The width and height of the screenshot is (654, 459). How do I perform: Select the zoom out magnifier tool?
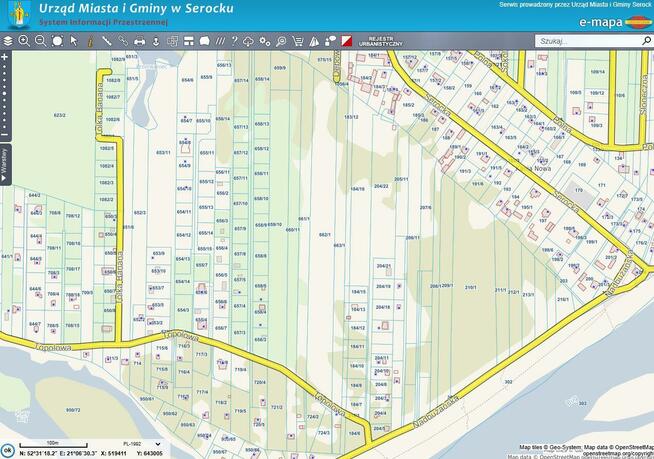pyautogui.click(x=41, y=41)
